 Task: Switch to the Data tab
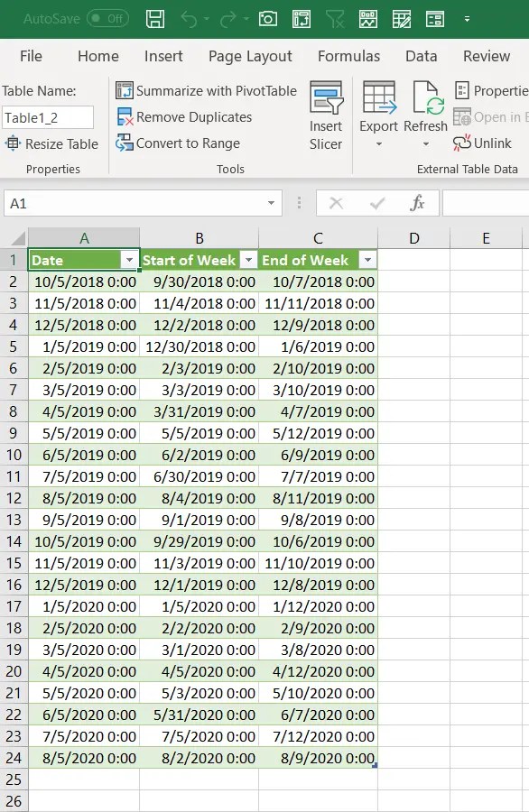(x=421, y=56)
